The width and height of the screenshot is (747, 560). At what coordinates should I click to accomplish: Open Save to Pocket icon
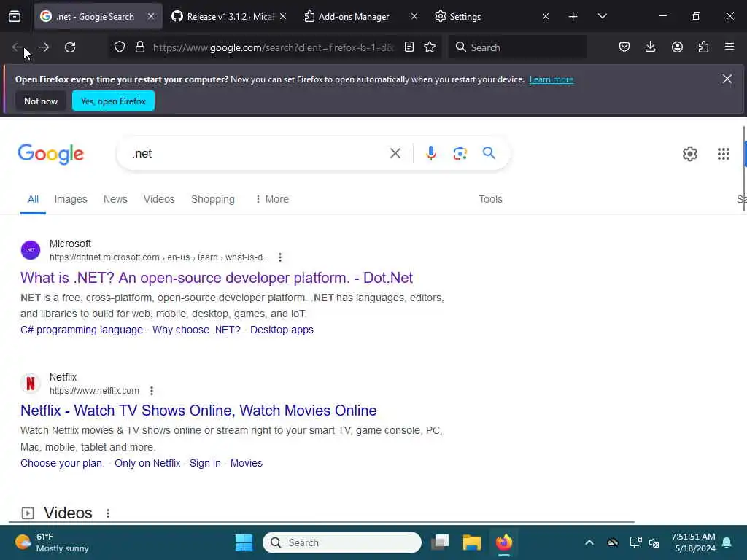(x=624, y=47)
